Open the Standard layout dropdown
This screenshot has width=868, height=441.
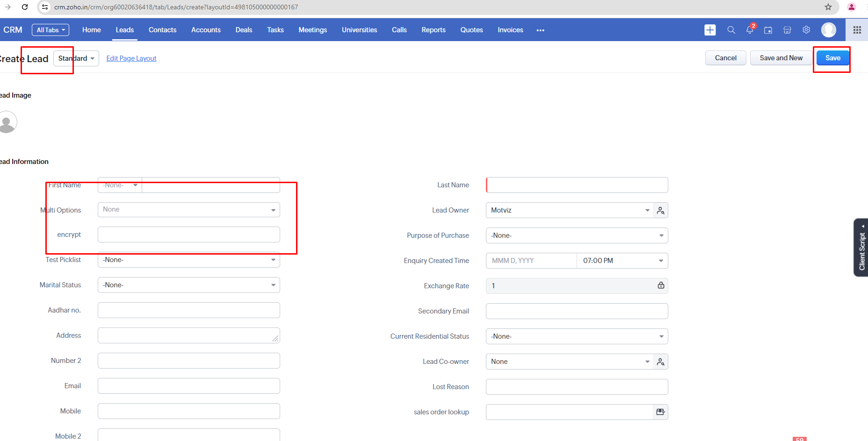[76, 58]
